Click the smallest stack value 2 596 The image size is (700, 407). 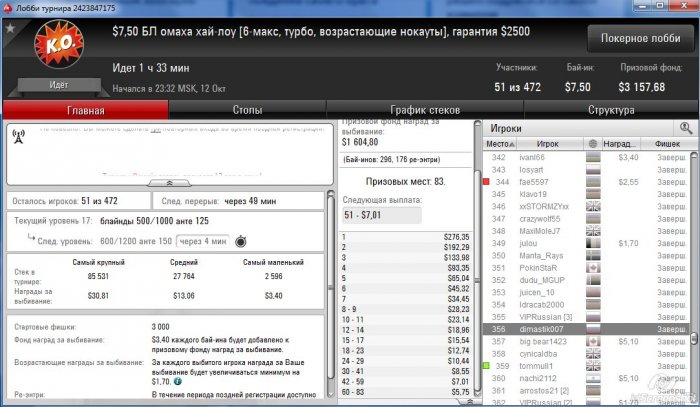[273, 276]
